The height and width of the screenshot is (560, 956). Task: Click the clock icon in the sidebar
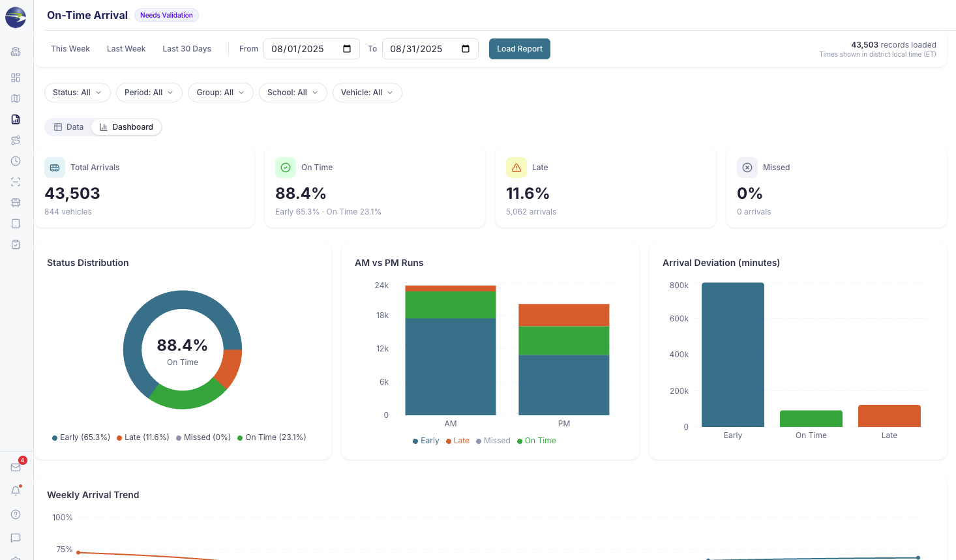point(16,161)
